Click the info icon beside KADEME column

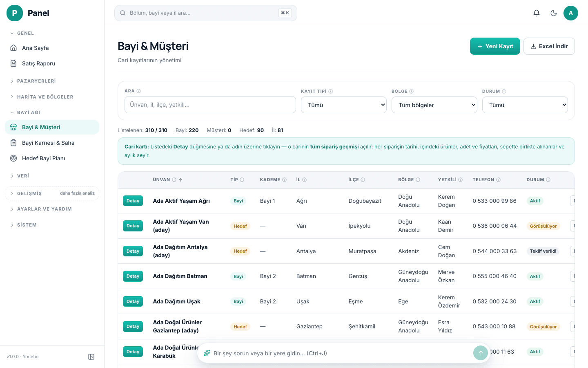pyautogui.click(x=285, y=180)
